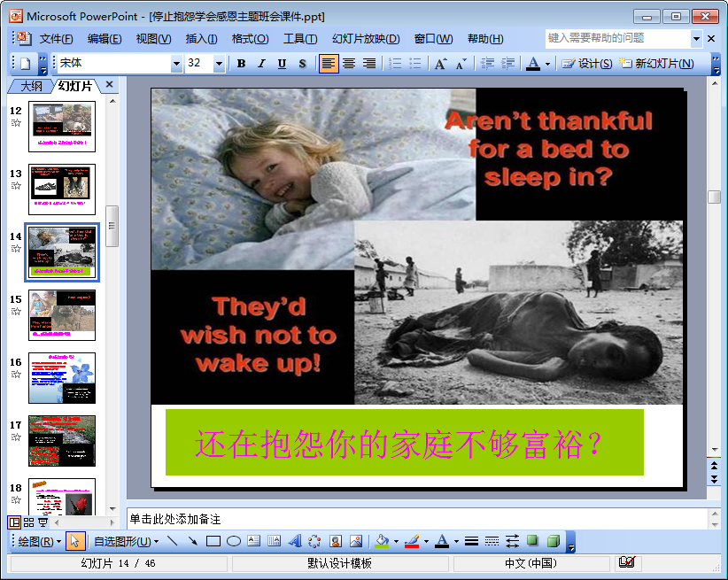Select the Rectangle drawing tool

coord(213,541)
